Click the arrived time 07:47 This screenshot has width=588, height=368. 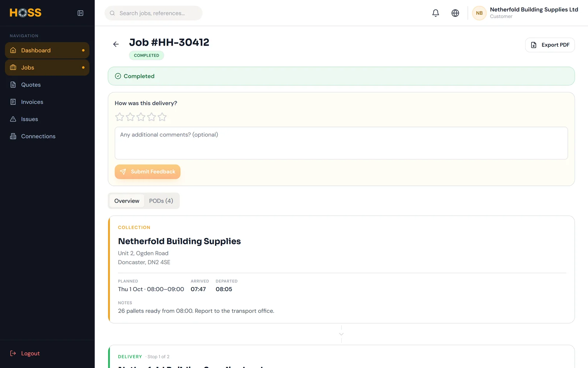tap(198, 289)
